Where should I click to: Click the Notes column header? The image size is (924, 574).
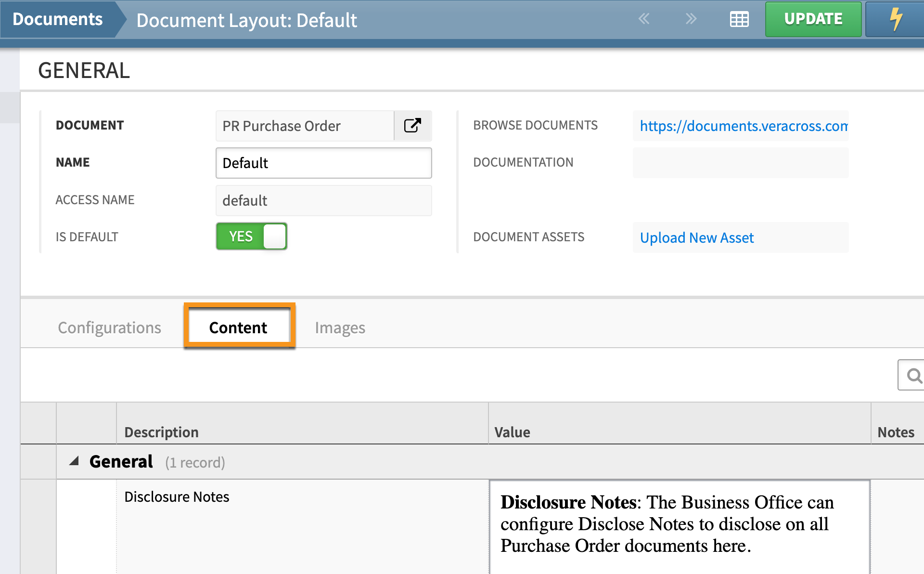[x=896, y=432]
